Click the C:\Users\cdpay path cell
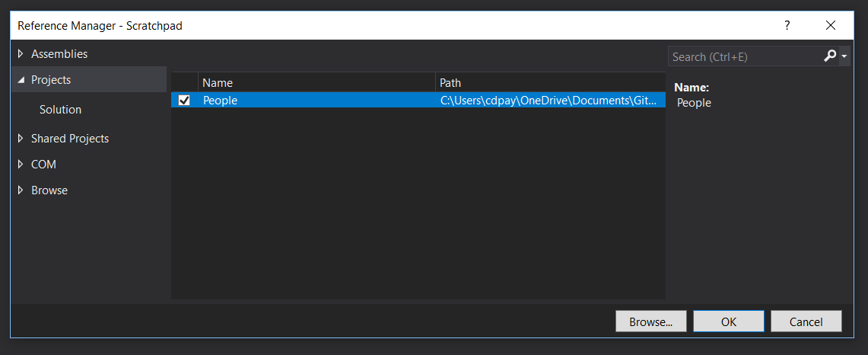 (x=550, y=101)
